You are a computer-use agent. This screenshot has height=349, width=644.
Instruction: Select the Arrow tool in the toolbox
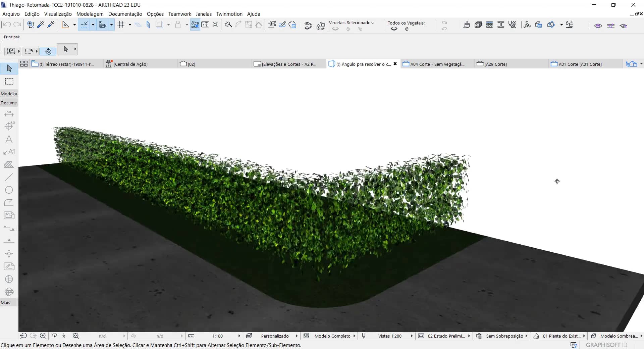click(9, 68)
